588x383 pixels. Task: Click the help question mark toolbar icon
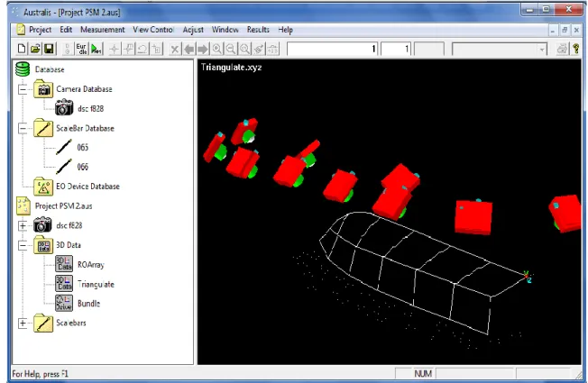click(x=576, y=49)
